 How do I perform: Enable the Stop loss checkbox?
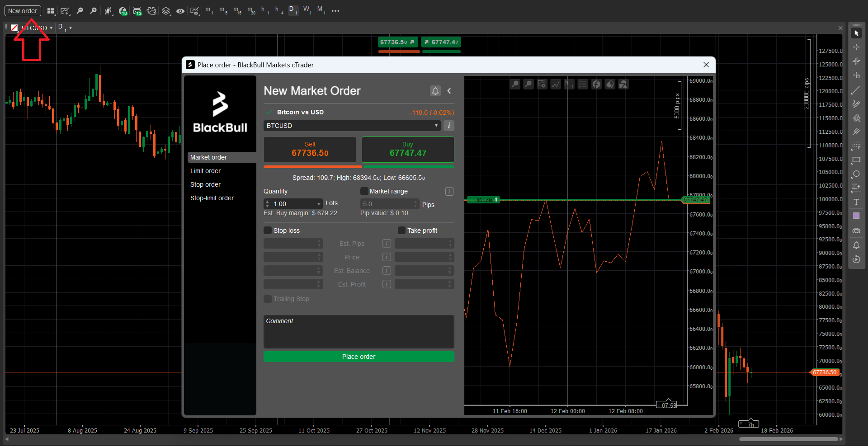click(268, 231)
